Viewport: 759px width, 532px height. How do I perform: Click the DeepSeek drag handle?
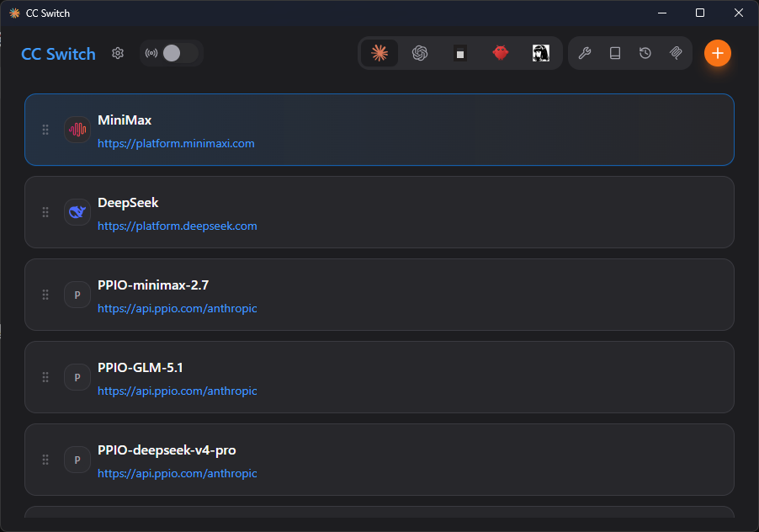point(45,212)
